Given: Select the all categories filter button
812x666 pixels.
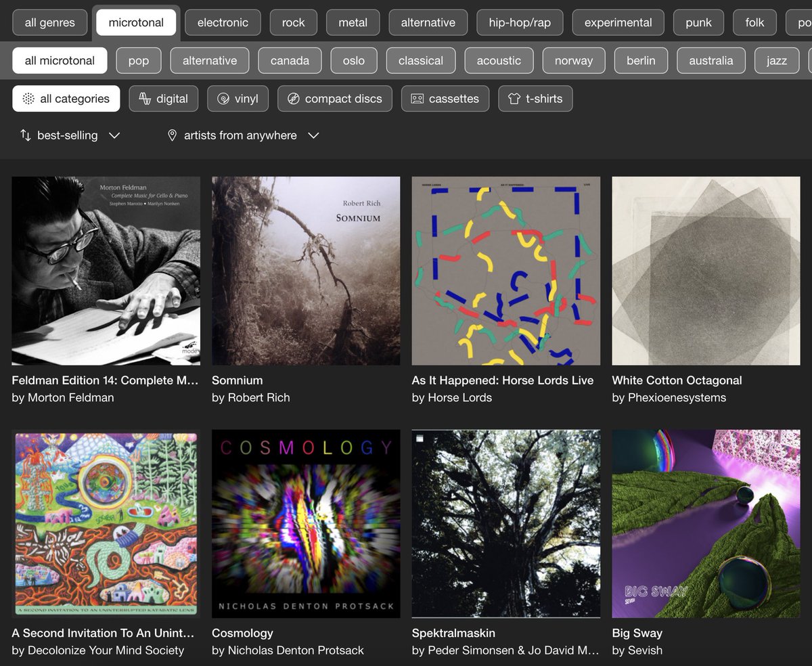Looking at the screenshot, I should point(66,99).
